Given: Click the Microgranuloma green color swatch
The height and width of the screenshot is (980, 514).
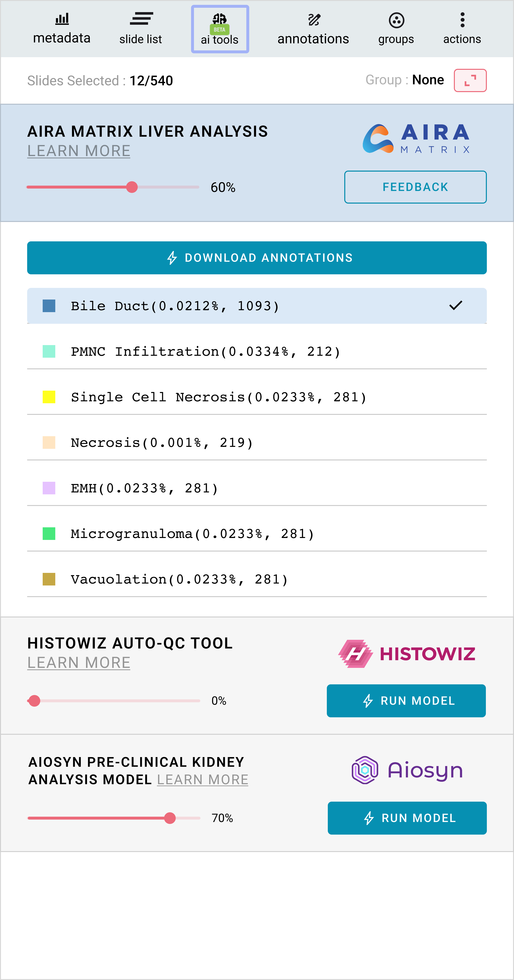Looking at the screenshot, I should coord(49,534).
